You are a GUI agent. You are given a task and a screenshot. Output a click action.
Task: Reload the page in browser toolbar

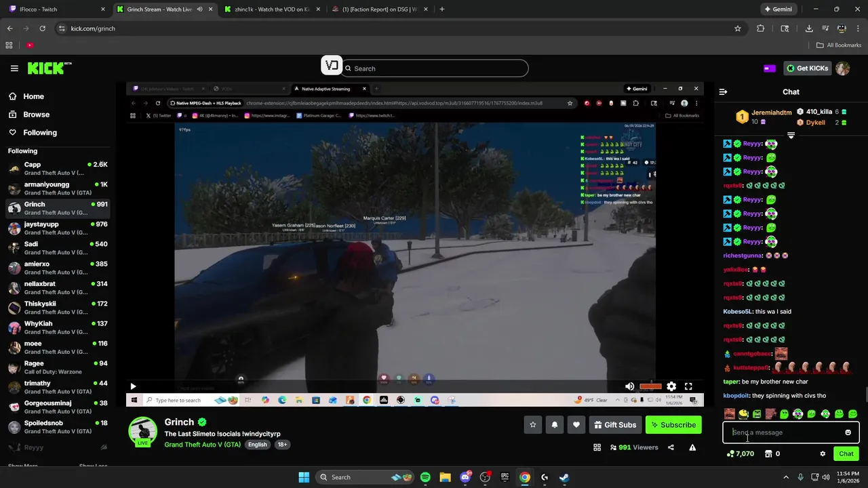(x=42, y=28)
